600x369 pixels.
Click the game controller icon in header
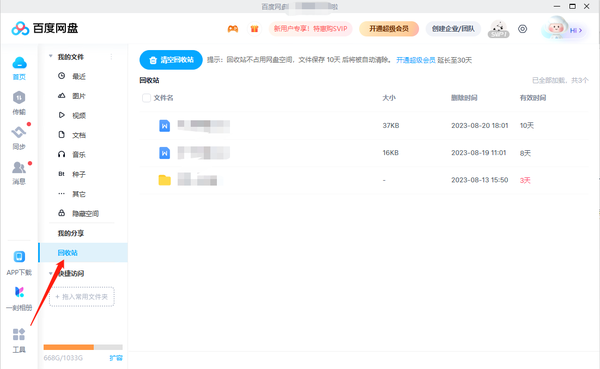pyautogui.click(x=233, y=29)
